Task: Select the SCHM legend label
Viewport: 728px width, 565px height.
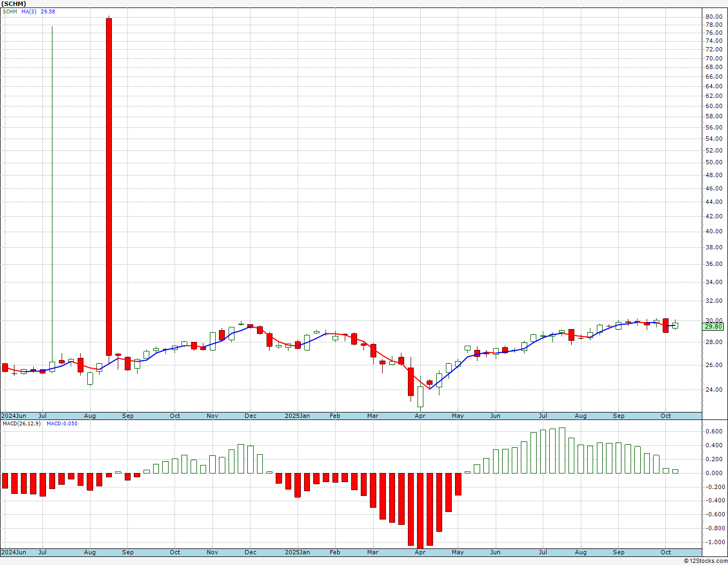Action: click(x=10, y=12)
